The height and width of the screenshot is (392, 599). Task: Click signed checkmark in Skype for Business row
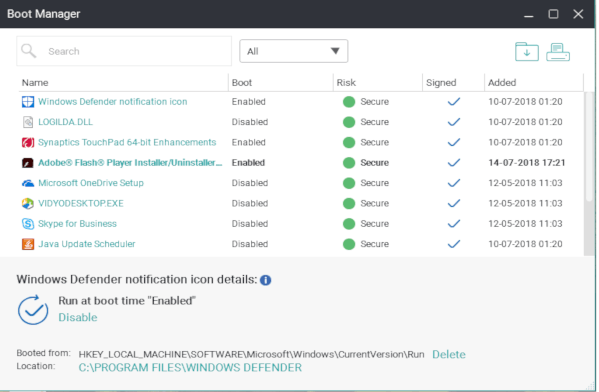[454, 224]
